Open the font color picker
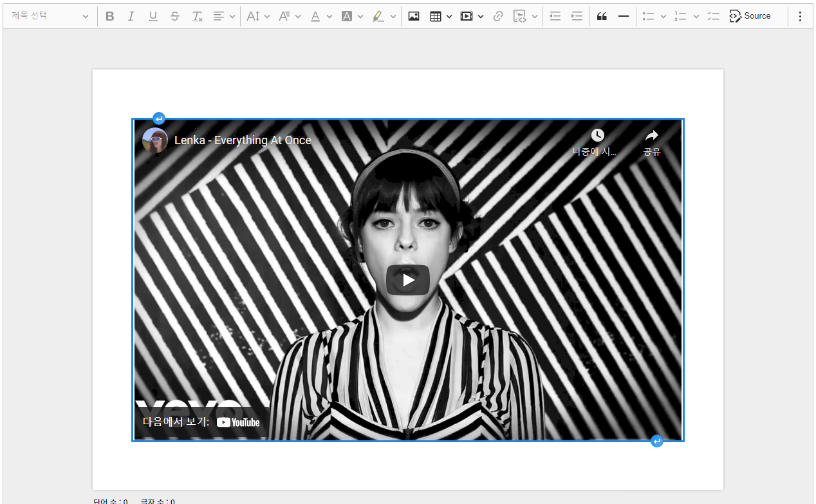Image resolution: width=816 pixels, height=504 pixels. [320, 16]
